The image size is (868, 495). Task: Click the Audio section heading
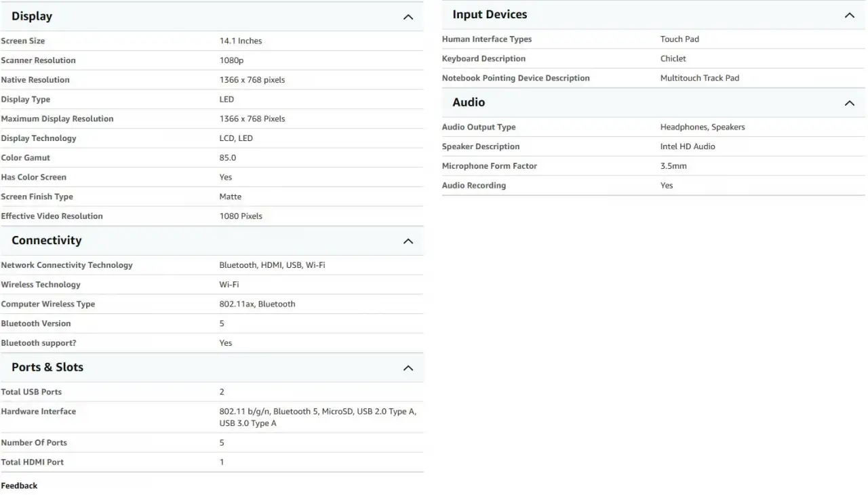(469, 102)
